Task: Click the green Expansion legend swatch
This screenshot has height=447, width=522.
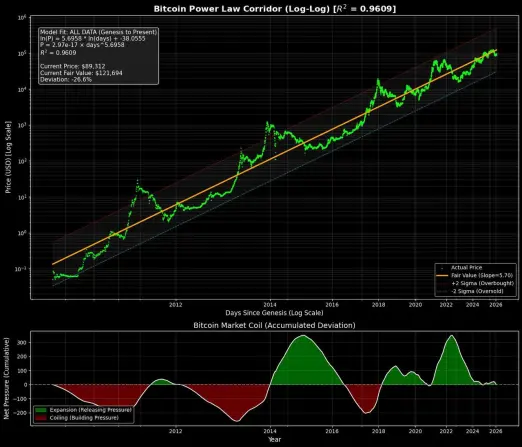Action: tap(41, 410)
